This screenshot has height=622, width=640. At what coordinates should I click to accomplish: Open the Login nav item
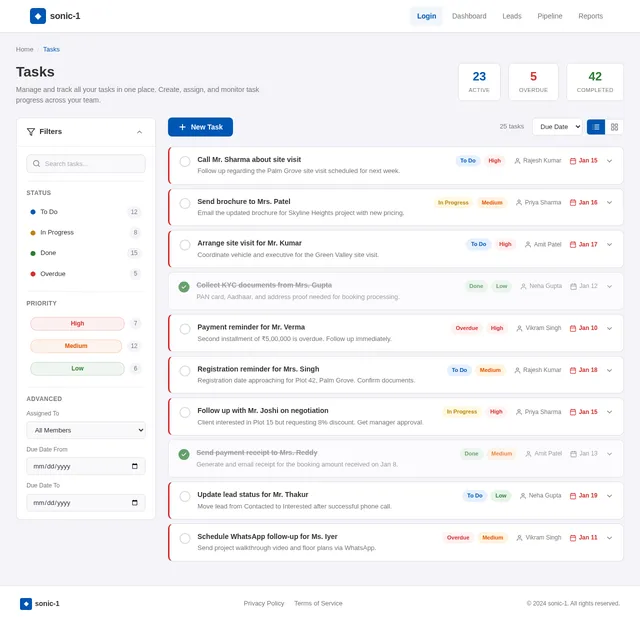point(426,16)
